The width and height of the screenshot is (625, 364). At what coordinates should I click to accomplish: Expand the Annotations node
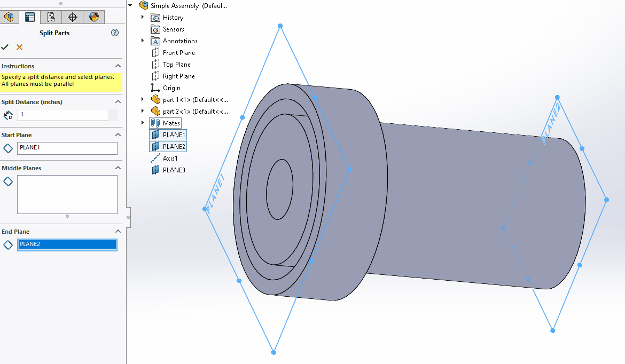(142, 41)
